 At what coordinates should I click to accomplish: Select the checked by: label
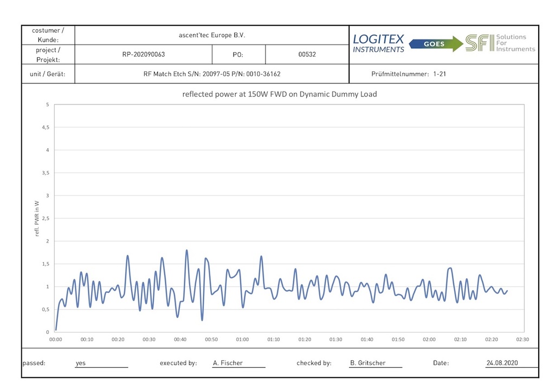click(314, 363)
